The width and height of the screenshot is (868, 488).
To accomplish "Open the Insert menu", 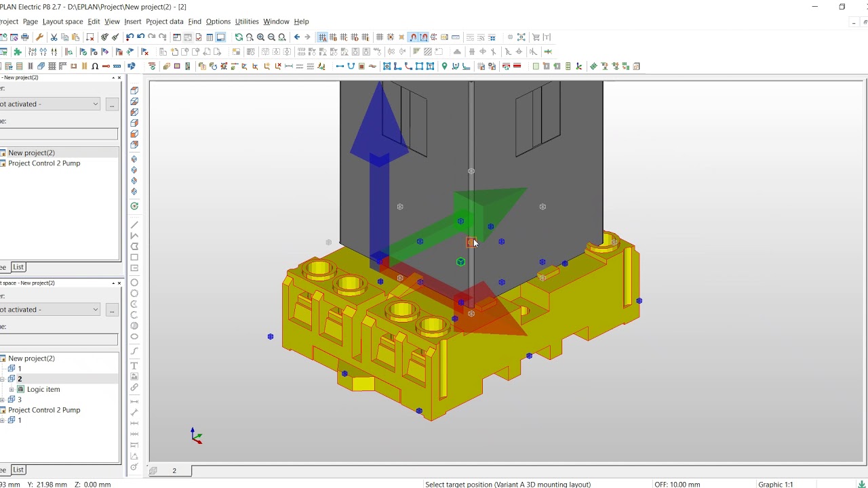I will point(133,22).
